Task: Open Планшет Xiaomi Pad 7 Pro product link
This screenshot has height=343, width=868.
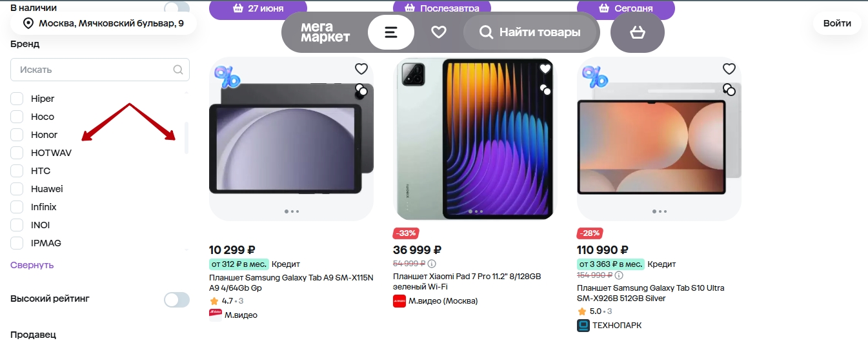Action: [x=467, y=281]
